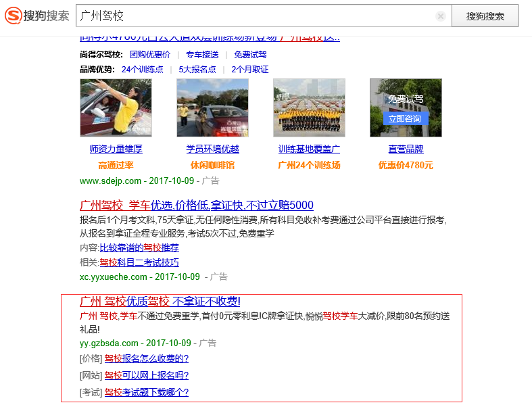Open result 广州驾校 学车优选,价格低 title
532x407 pixels.
197,205
